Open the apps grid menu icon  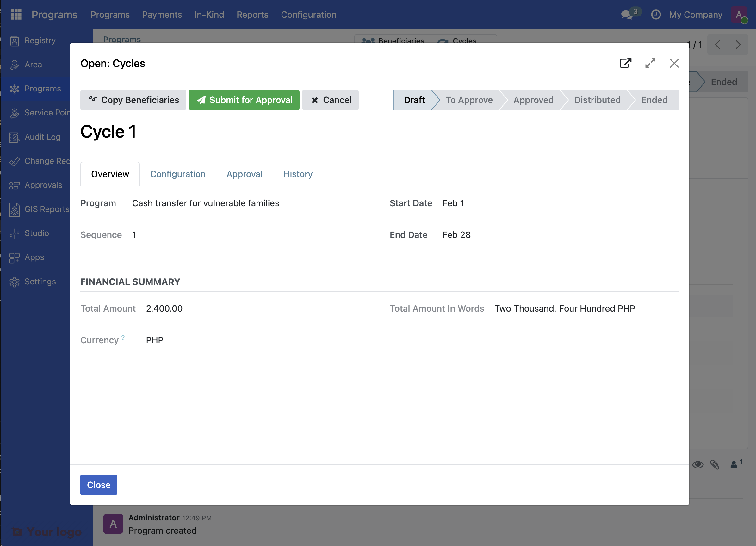click(16, 14)
